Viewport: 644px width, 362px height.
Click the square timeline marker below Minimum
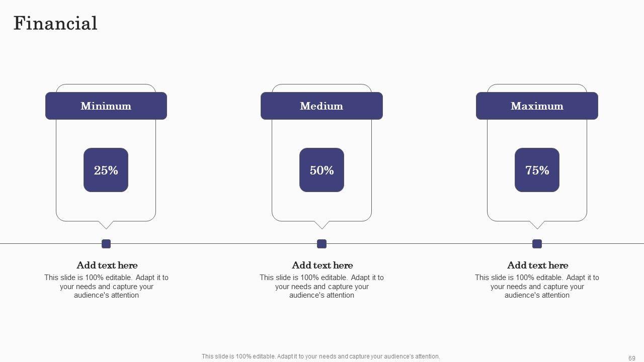(x=106, y=244)
